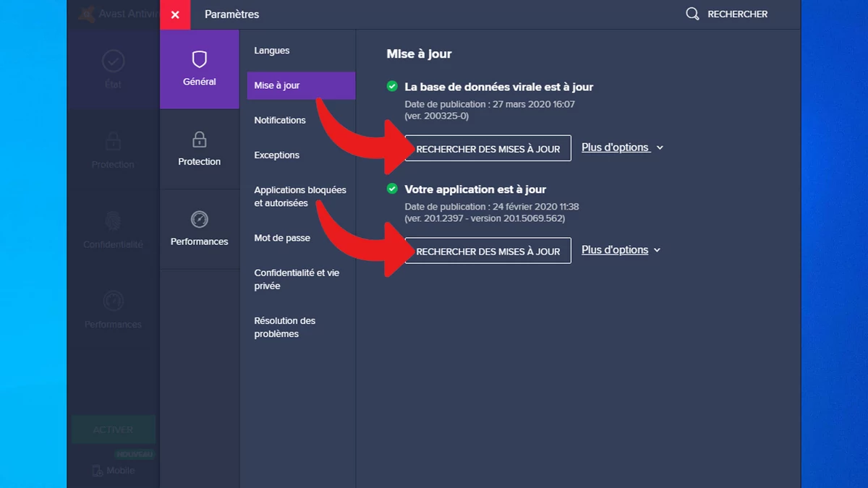Click date text '24 février 2020 11:38'
Viewport: 868px width, 488px height.
coord(535,207)
